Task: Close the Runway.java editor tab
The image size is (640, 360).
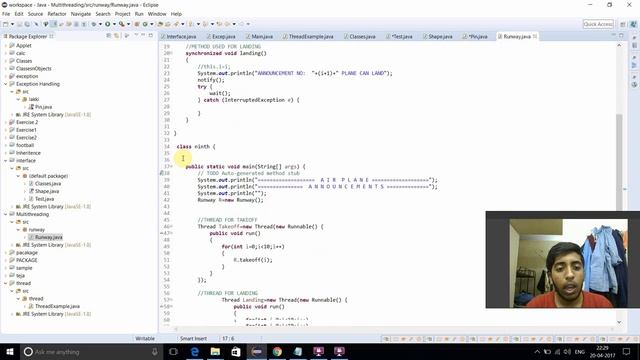Action: click(535, 36)
